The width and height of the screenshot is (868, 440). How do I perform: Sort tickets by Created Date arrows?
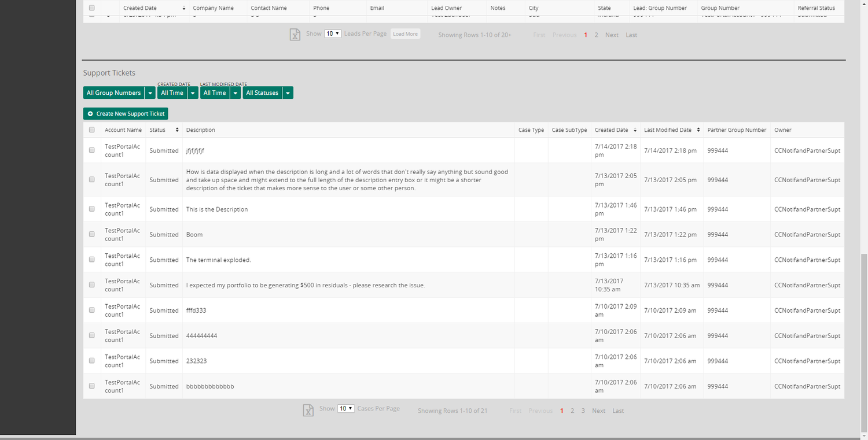click(635, 130)
